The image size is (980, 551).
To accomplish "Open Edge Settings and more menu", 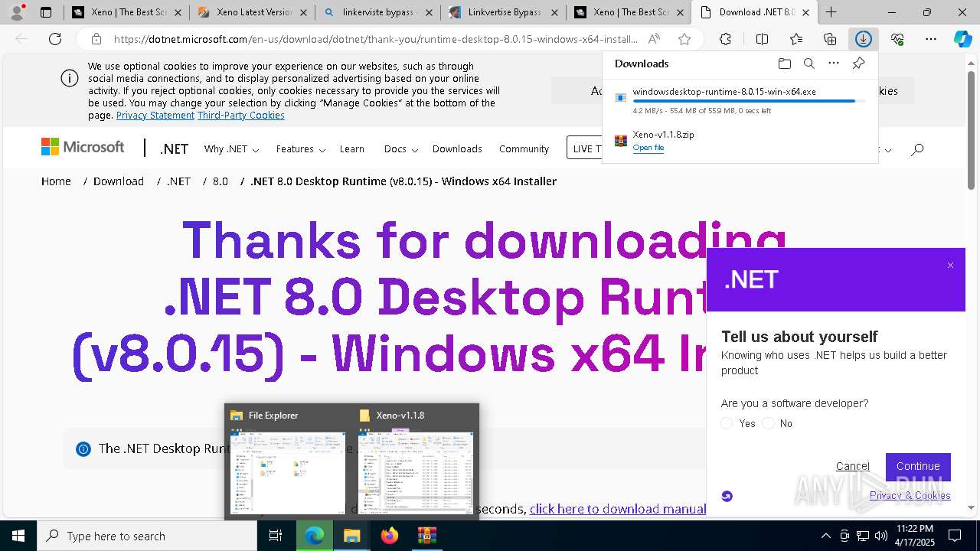I will tap(931, 39).
